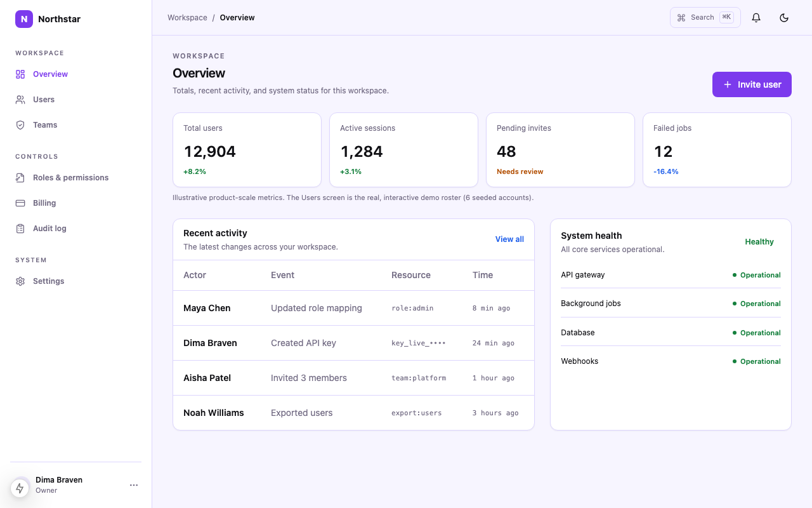Select the Maya Chen activity row

click(353, 308)
